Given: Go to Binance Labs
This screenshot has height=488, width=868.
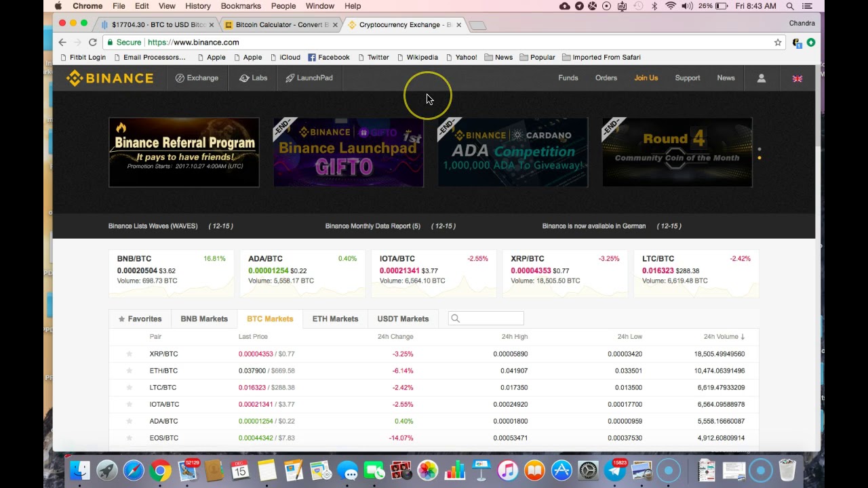Looking at the screenshot, I should (x=254, y=78).
